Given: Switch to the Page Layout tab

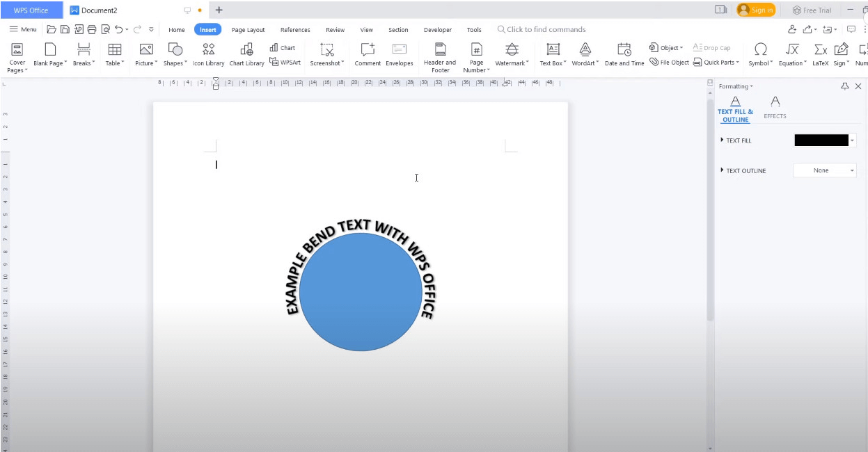Looking at the screenshot, I should coord(248,30).
